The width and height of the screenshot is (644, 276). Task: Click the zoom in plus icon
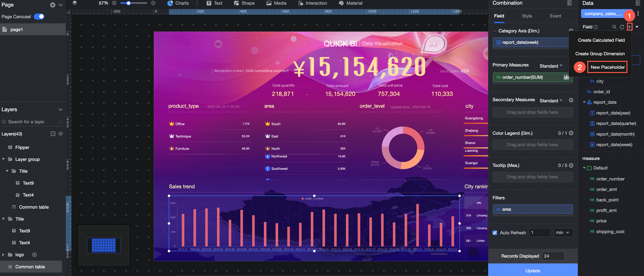153,3
